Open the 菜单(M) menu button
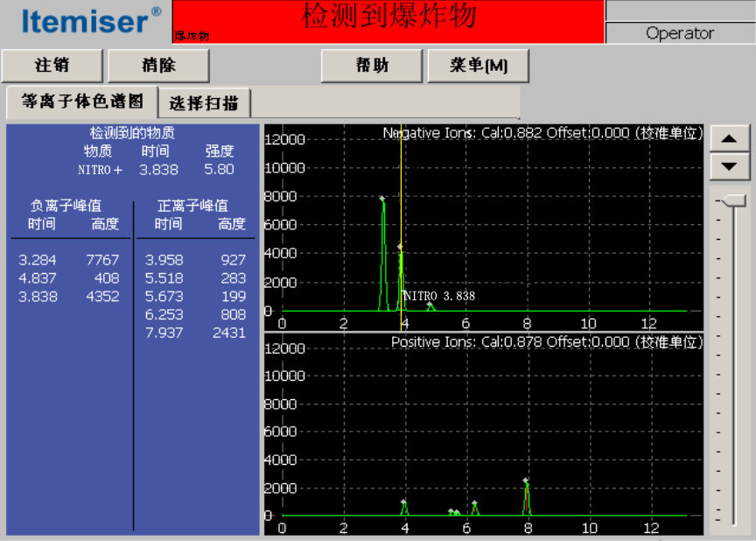756x541 pixels. [479, 66]
